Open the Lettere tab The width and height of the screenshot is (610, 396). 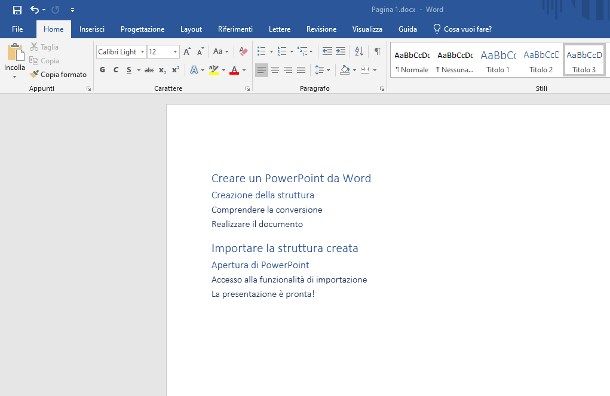pyautogui.click(x=279, y=29)
